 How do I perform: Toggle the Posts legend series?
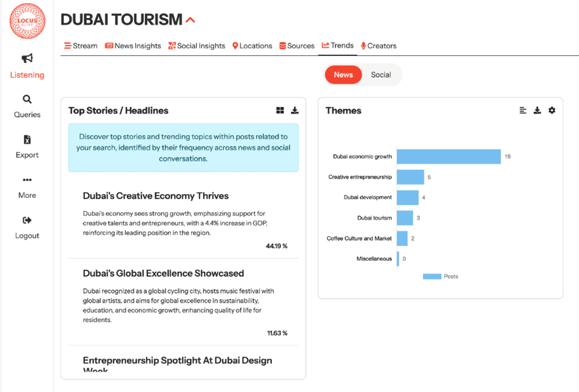pyautogui.click(x=441, y=277)
